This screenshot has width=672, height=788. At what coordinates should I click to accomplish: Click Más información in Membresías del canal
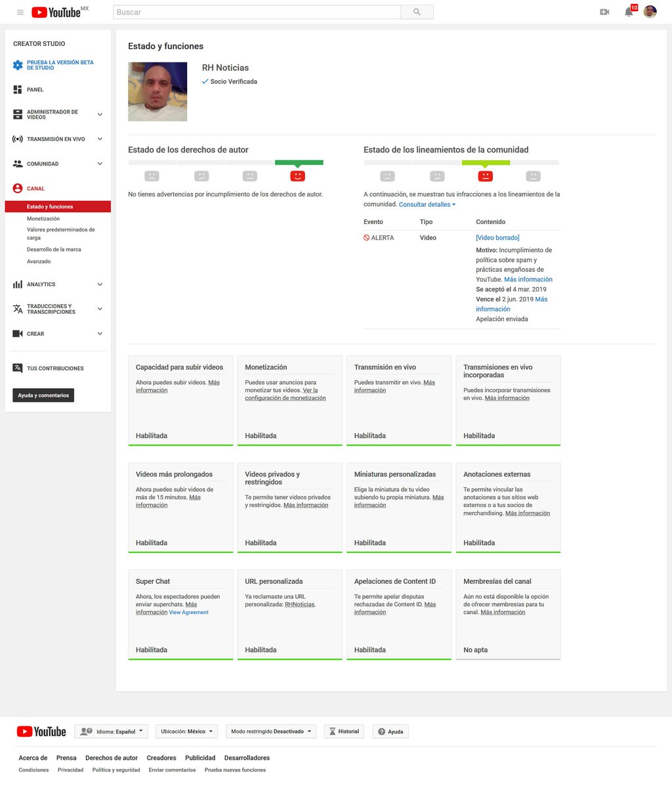coord(503,612)
